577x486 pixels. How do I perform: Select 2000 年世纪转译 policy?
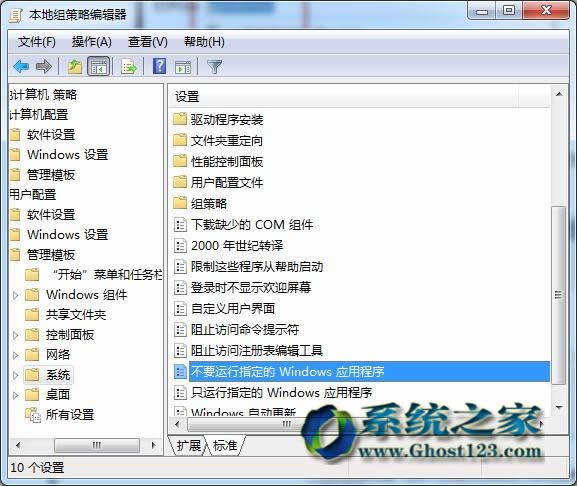237,245
